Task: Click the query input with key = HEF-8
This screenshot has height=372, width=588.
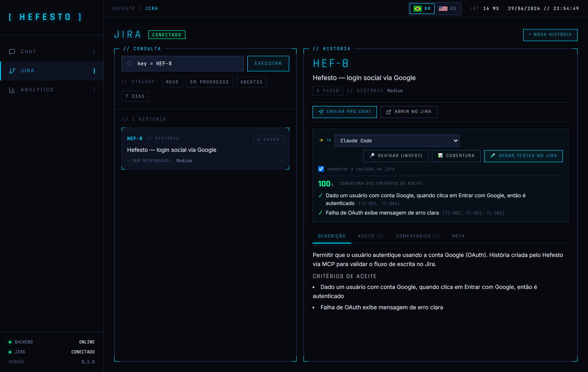Action: pos(183,64)
